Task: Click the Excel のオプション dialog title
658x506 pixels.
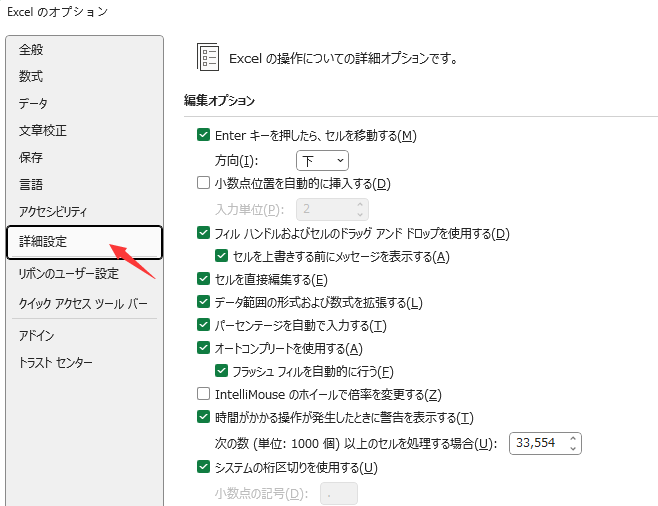Action: (x=57, y=12)
